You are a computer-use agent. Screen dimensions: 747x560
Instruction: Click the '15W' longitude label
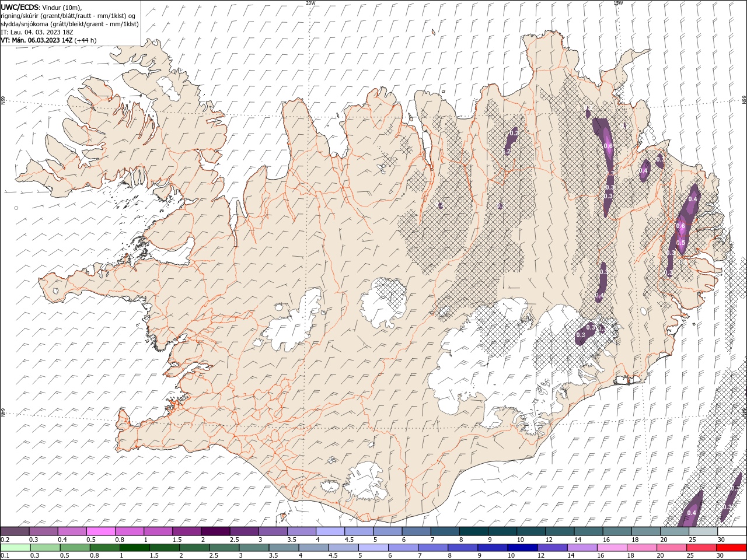click(x=618, y=3)
